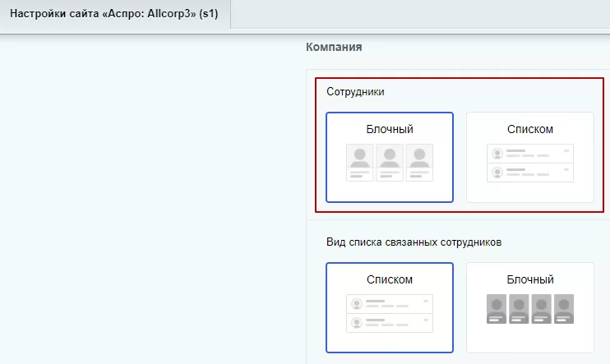Open the «Аспро: Allcorp3» (s1) settings tab
Screen dimensions: 610x364
click(x=114, y=14)
